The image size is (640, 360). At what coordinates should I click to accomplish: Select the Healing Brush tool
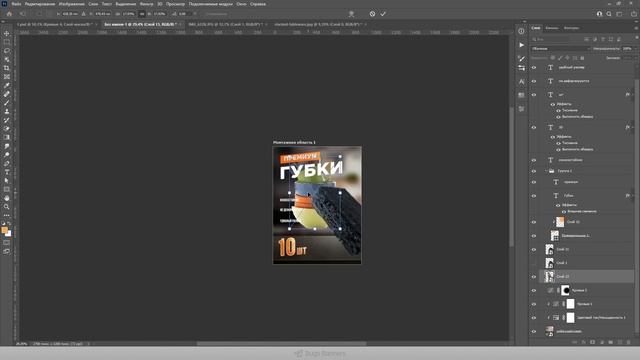tap(7, 94)
